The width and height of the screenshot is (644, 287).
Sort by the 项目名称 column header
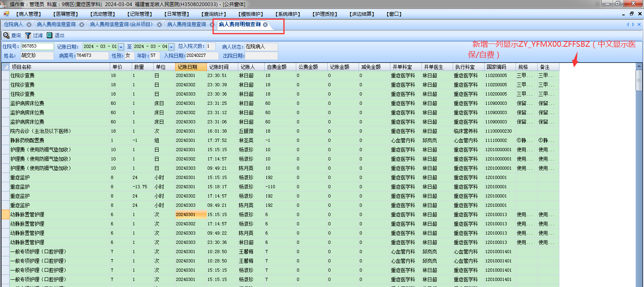pyautogui.click(x=60, y=67)
